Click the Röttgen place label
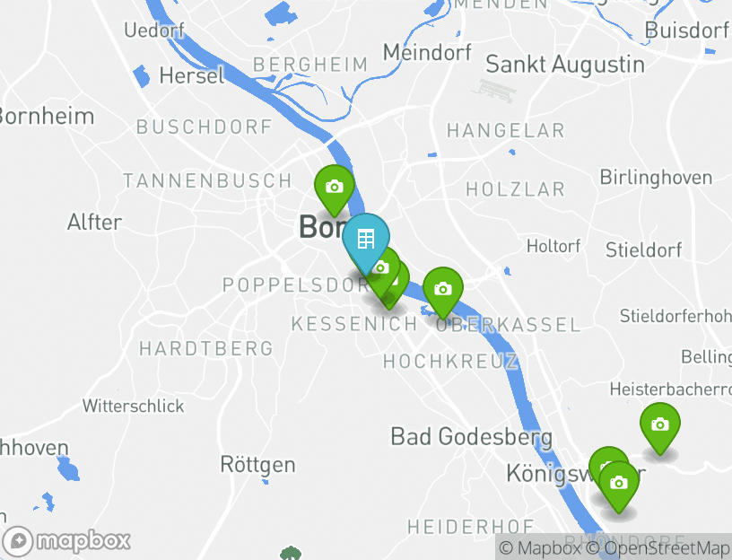 (x=257, y=465)
